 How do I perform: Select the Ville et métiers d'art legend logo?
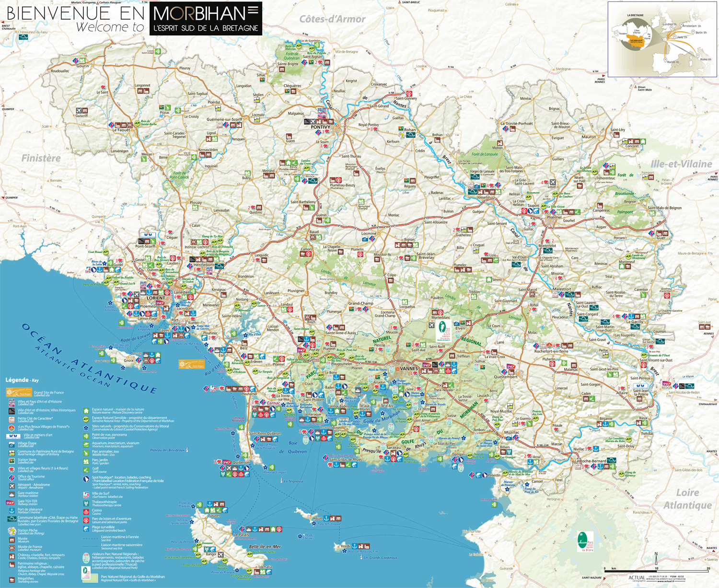pos(13,436)
